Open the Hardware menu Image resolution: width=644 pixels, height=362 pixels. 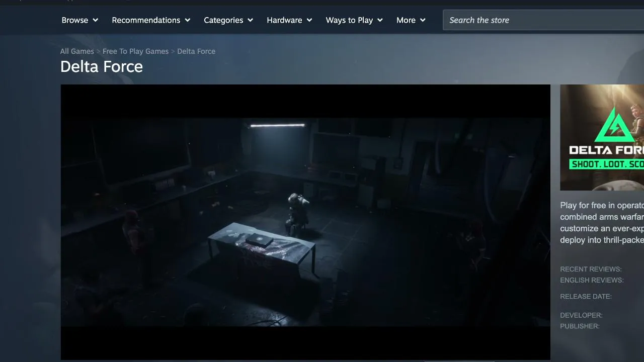[289, 20]
